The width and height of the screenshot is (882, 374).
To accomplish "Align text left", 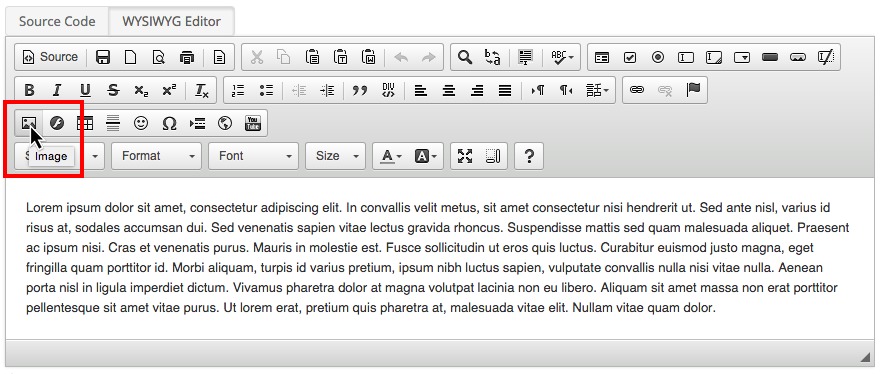I will point(421,90).
